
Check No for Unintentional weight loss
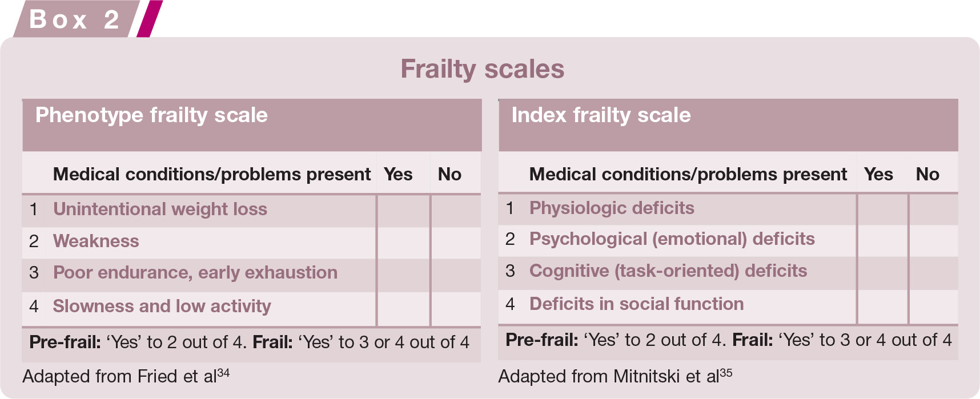tap(456, 211)
